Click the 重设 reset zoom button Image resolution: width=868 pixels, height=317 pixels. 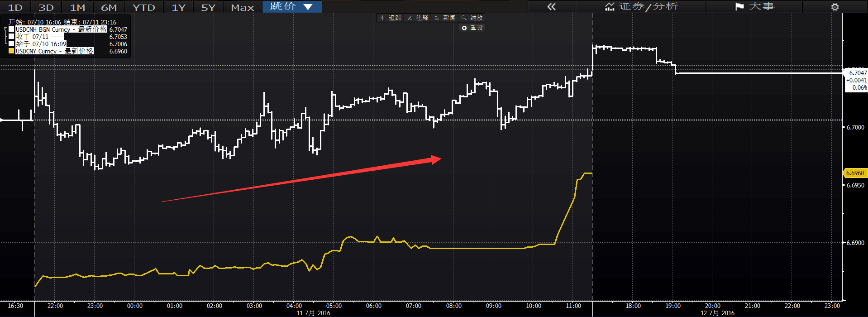pos(472,28)
